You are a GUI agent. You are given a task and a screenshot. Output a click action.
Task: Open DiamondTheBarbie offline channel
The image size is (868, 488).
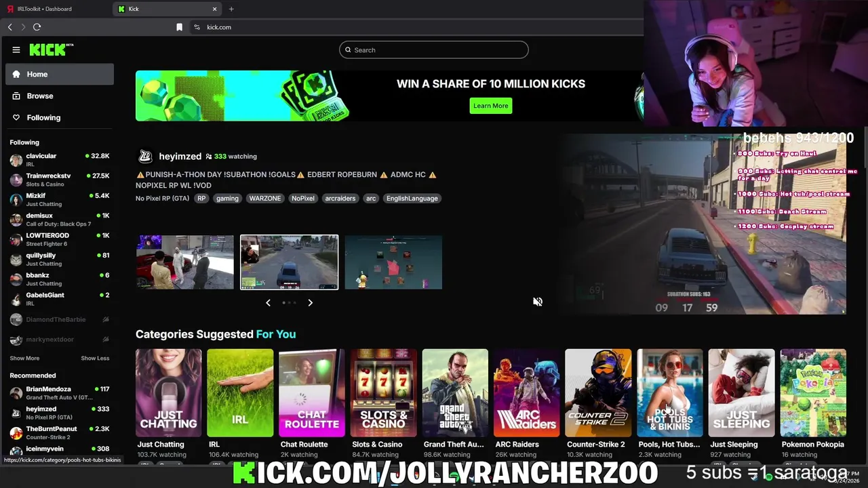click(60, 319)
